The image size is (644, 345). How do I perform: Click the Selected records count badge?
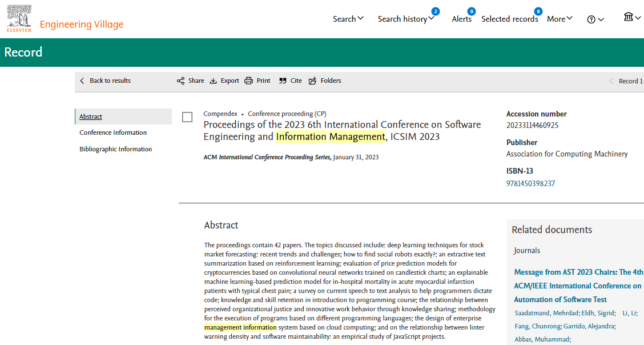click(538, 11)
